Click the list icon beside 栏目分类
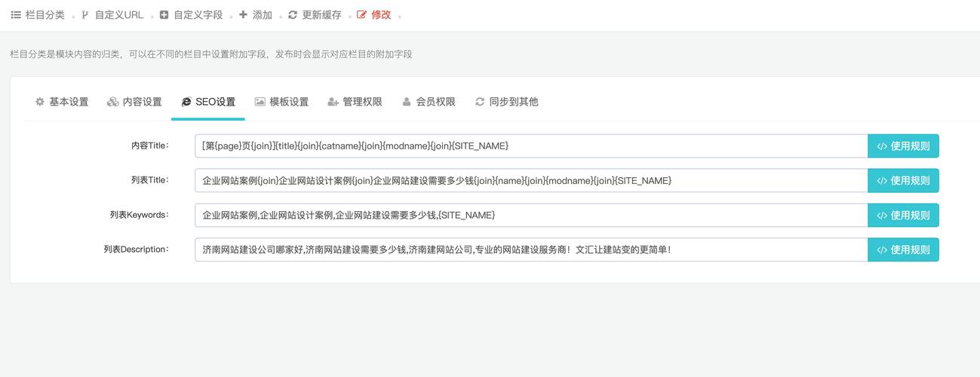 click(16, 15)
